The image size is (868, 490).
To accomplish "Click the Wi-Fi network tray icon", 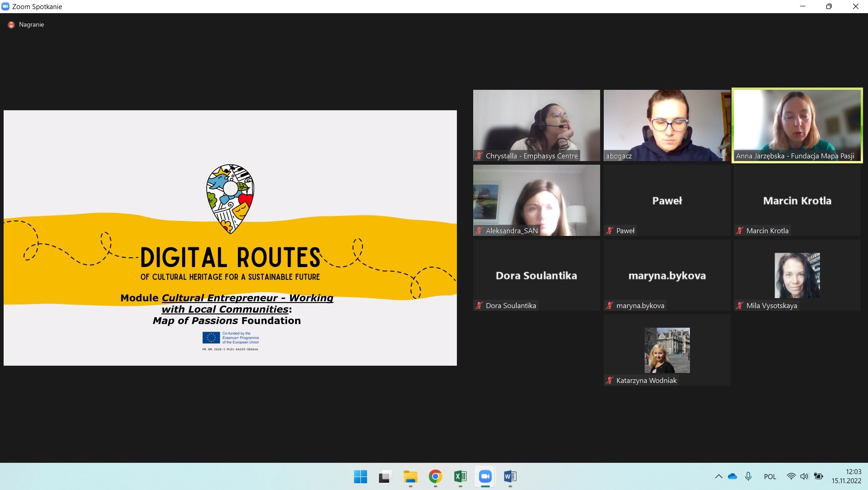I will pos(791,476).
